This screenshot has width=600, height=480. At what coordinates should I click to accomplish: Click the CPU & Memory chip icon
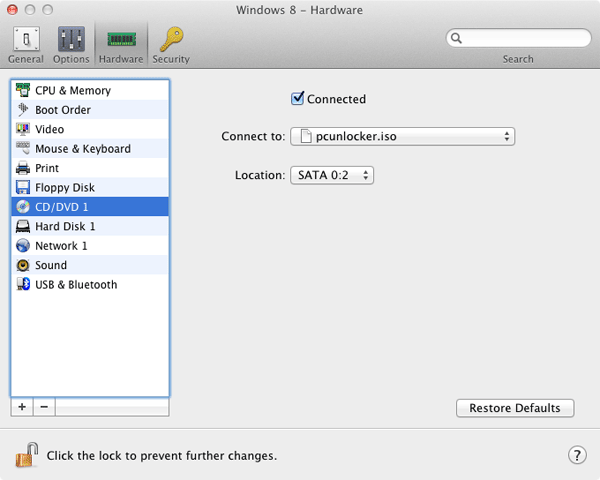coord(23,90)
